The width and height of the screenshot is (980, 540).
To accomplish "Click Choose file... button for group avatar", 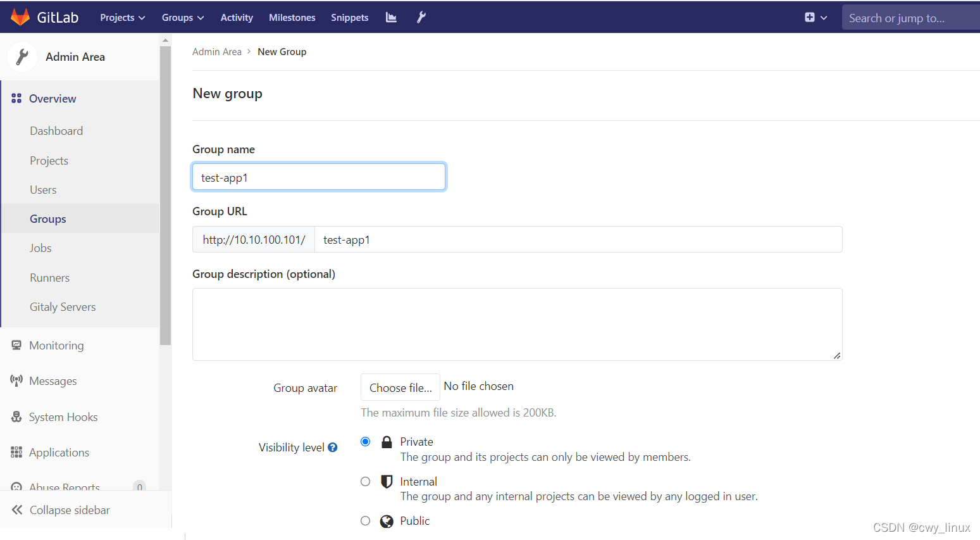I will [400, 387].
